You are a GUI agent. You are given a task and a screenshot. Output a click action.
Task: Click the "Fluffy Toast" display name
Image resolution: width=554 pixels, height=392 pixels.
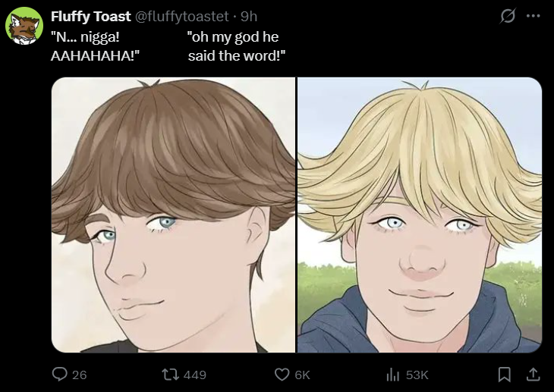(x=90, y=17)
